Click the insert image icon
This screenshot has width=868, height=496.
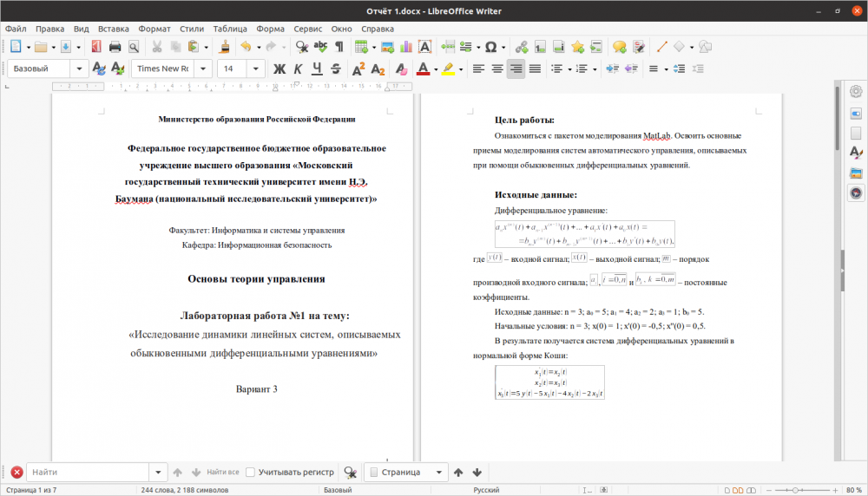click(386, 47)
